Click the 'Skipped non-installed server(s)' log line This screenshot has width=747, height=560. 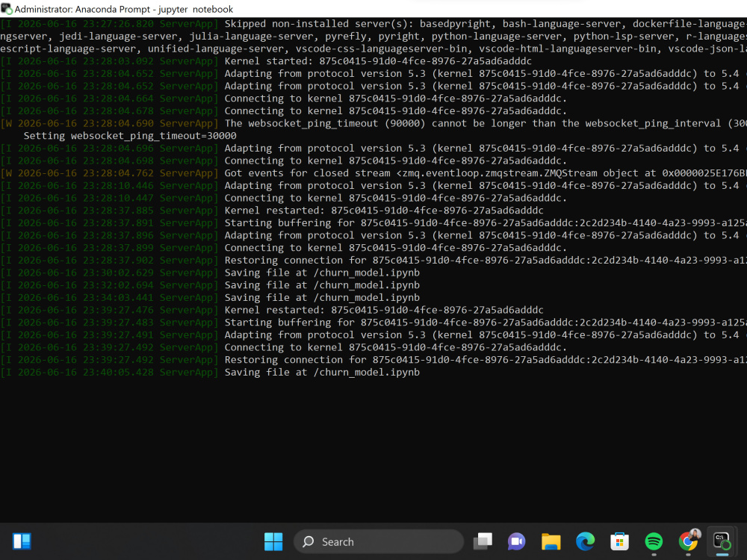coord(373,24)
